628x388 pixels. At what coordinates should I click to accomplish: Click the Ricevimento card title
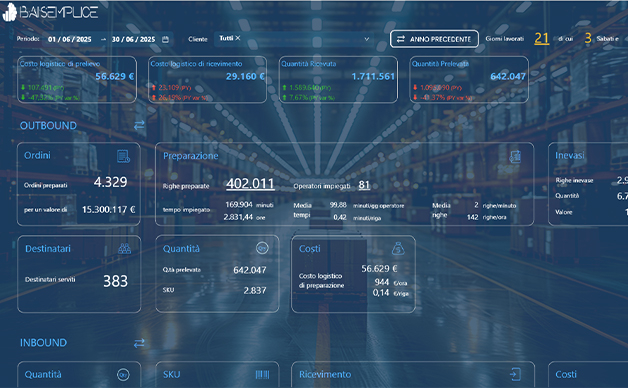tap(325, 374)
